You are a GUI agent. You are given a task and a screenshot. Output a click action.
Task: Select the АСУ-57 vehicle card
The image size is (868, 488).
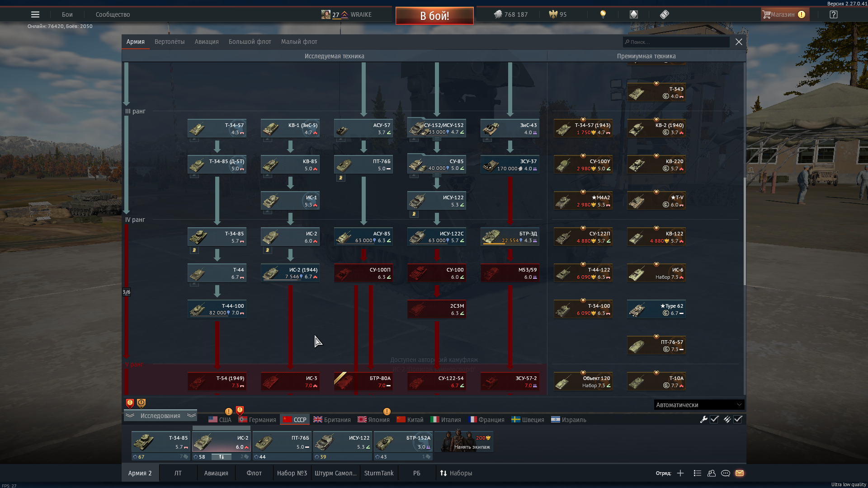coord(363,128)
